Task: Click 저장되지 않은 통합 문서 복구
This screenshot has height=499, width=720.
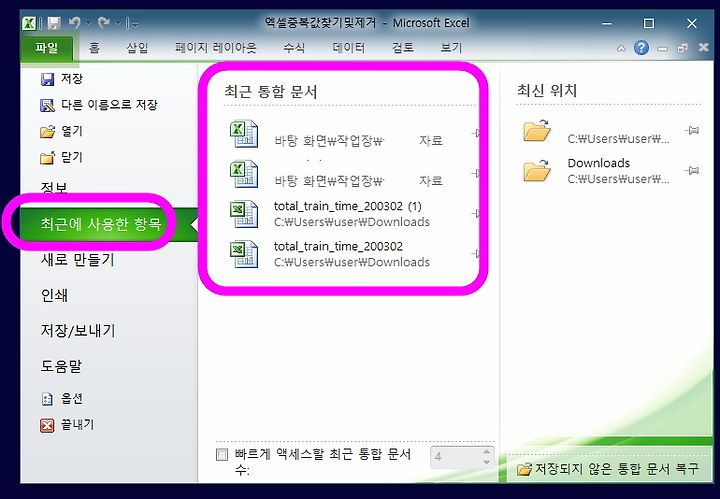Action: point(608,469)
